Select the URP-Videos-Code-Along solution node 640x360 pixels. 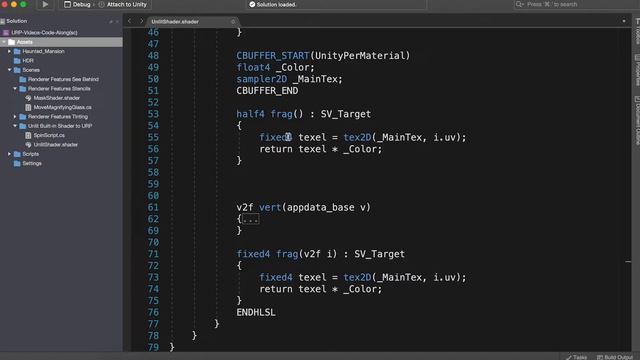point(44,33)
